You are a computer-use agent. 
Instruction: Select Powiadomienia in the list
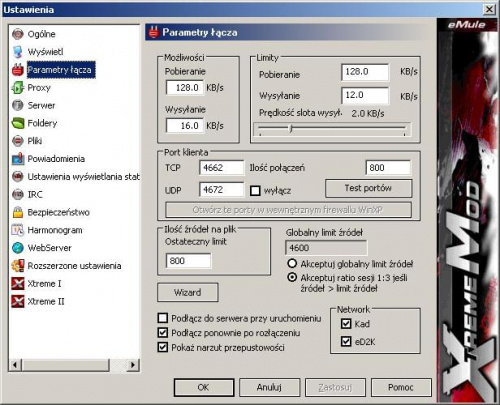[x=56, y=159]
